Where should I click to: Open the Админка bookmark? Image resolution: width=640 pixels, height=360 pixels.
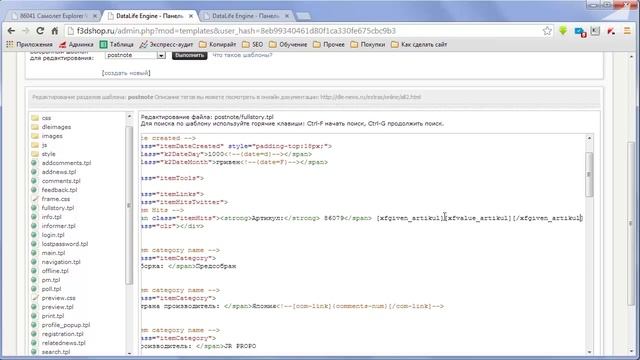[76, 44]
